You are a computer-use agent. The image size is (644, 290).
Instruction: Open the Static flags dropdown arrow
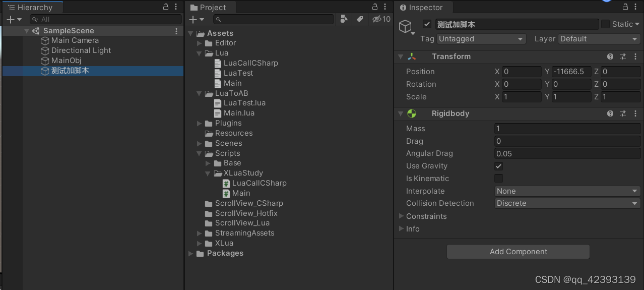637,24
